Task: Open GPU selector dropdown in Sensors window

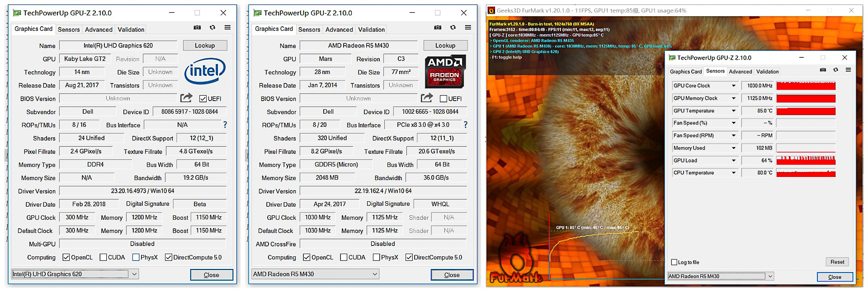Action: click(x=721, y=276)
